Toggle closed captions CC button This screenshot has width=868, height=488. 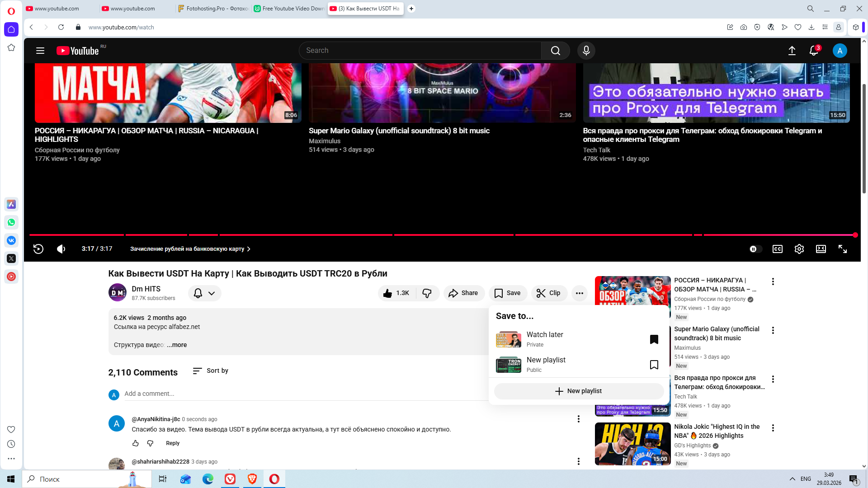tap(777, 249)
